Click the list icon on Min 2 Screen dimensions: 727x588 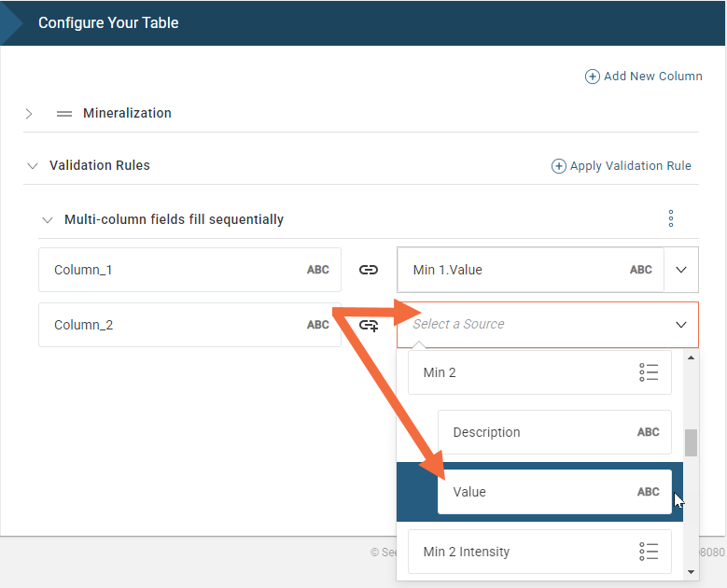pyautogui.click(x=650, y=372)
